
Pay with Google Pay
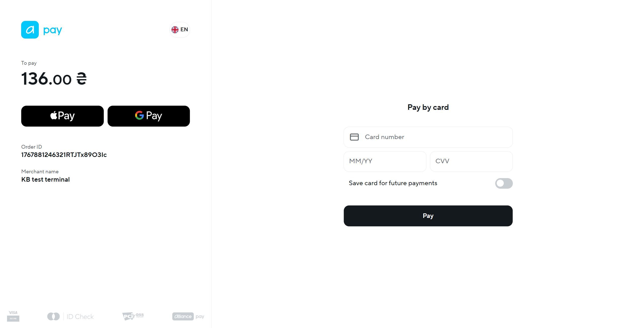click(x=149, y=116)
